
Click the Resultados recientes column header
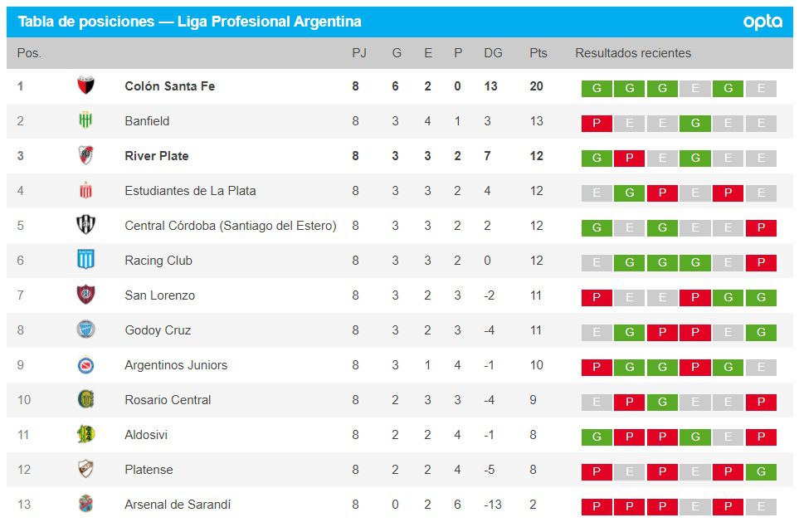coord(633,53)
